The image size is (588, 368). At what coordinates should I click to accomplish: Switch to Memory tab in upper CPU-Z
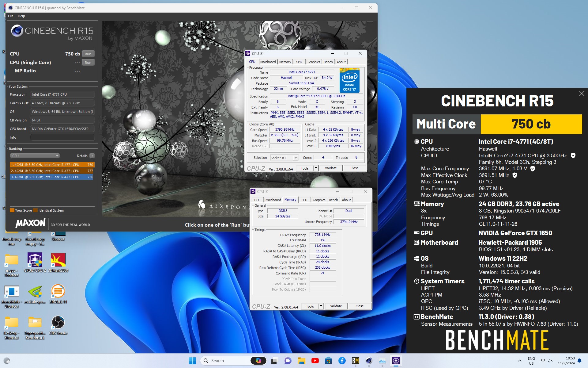click(285, 62)
